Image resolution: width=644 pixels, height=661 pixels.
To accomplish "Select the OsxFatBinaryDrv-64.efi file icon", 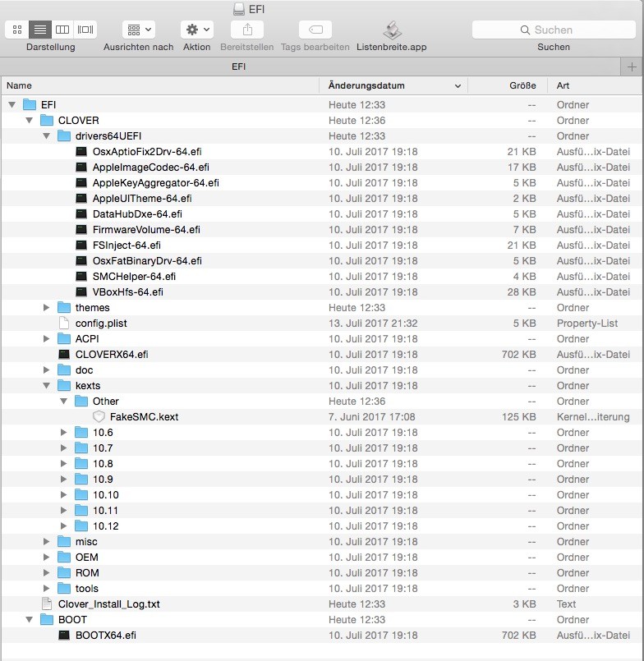I will click(x=81, y=261).
